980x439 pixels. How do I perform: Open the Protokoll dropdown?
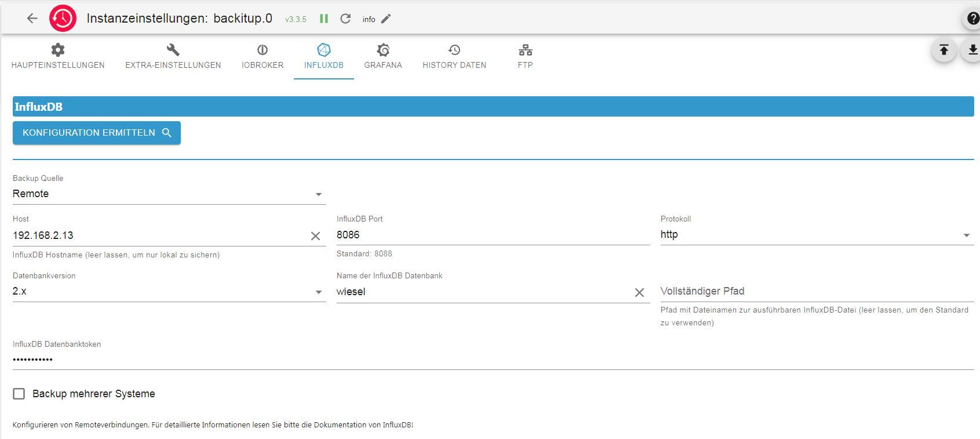[x=817, y=234]
